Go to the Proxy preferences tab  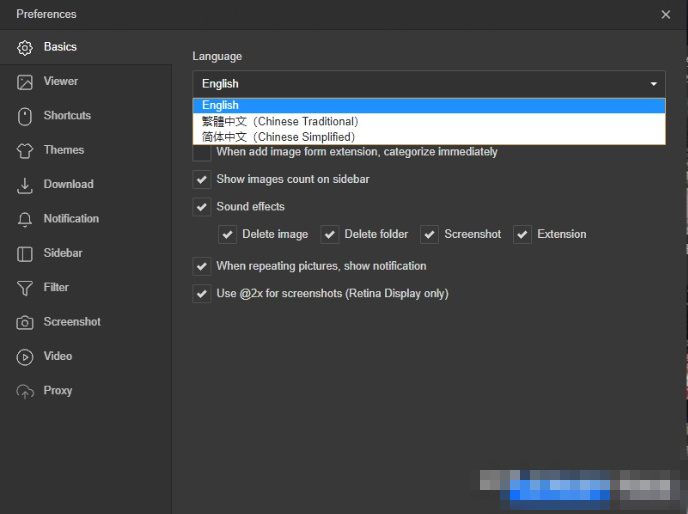57,391
